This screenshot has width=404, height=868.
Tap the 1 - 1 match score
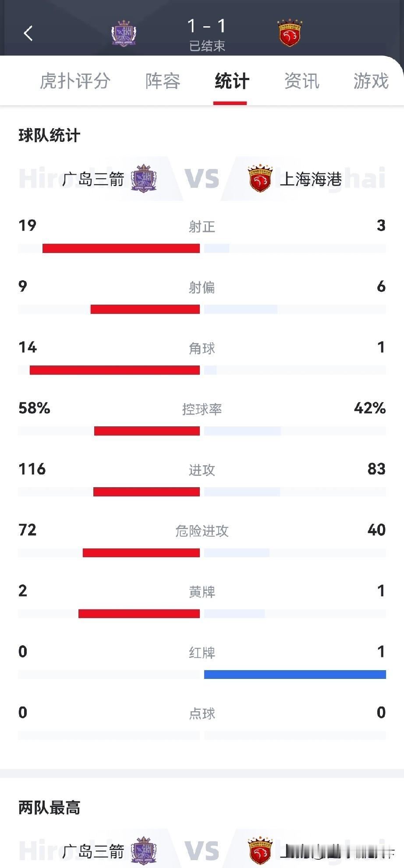[x=207, y=26]
